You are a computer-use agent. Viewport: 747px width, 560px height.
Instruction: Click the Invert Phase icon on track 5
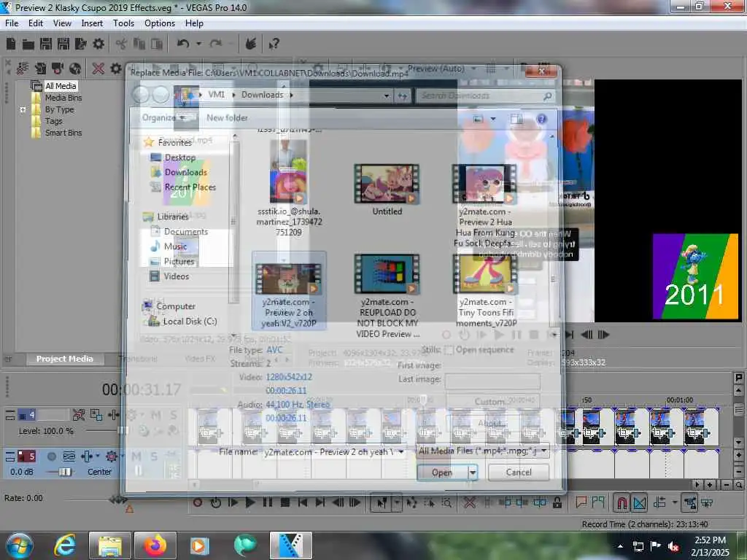69,456
